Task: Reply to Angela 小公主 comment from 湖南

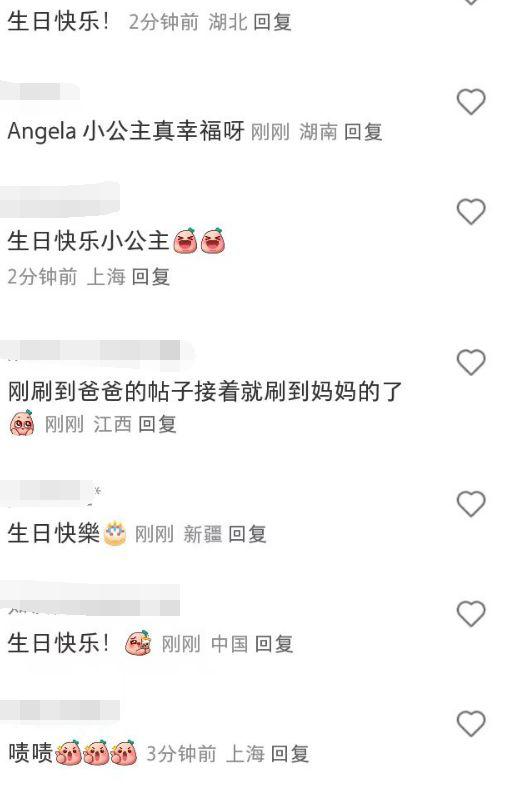Action: 363,132
